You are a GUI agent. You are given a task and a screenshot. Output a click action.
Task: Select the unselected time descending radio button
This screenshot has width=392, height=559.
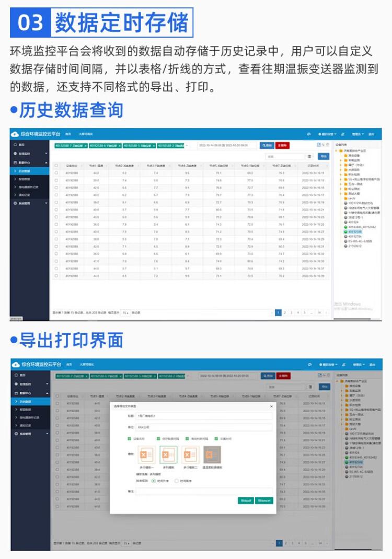(176, 481)
